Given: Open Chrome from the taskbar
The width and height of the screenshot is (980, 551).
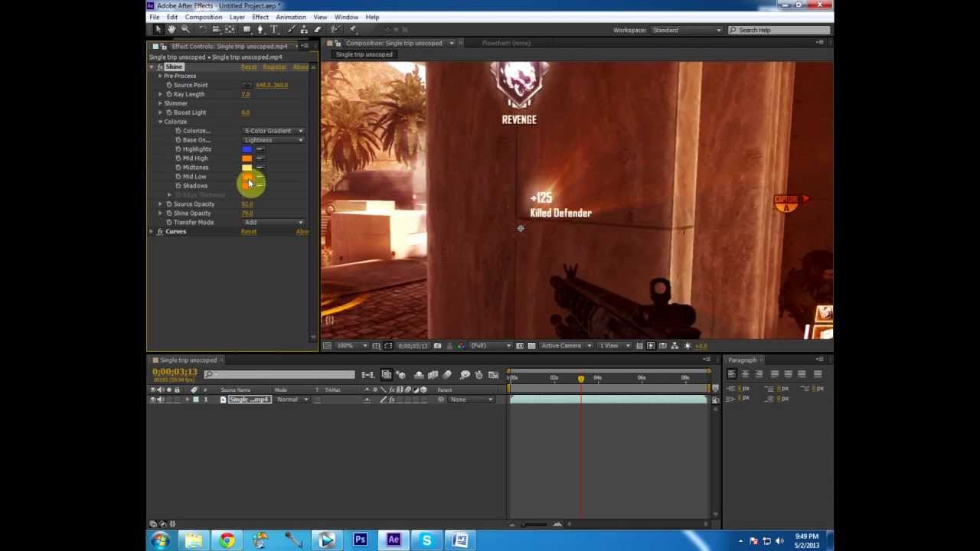Looking at the screenshot, I should pos(227,540).
